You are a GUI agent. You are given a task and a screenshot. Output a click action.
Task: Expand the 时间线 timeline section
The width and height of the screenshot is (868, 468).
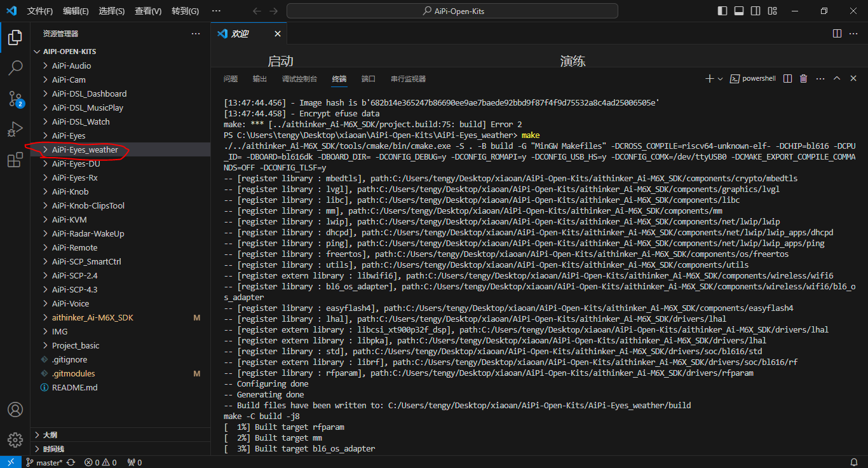[x=121, y=449]
